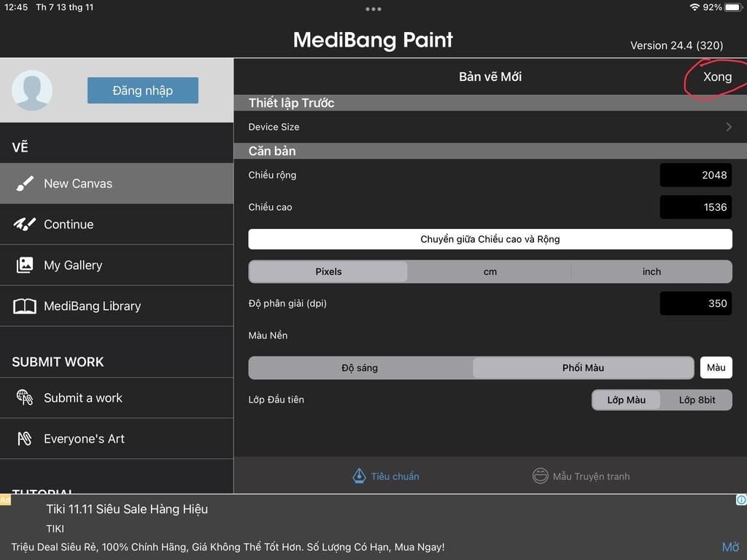The image size is (747, 560).
Task: Open Submit a work menu item
Action: 117,397
